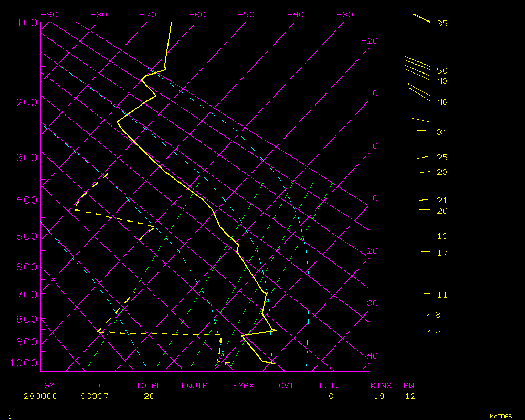Viewport: 525px width, 420px height.
Task: Click the McIDAS label in corner
Action: click(501, 416)
